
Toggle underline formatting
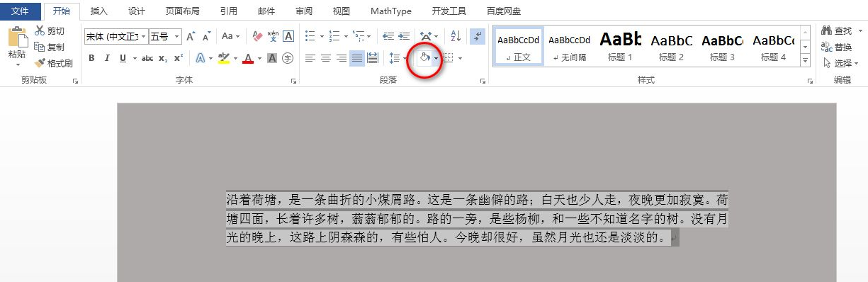pos(123,58)
